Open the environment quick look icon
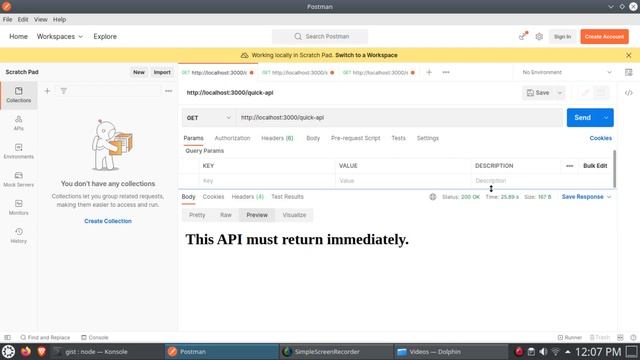This screenshot has width=640, height=360. pyautogui.click(x=629, y=72)
